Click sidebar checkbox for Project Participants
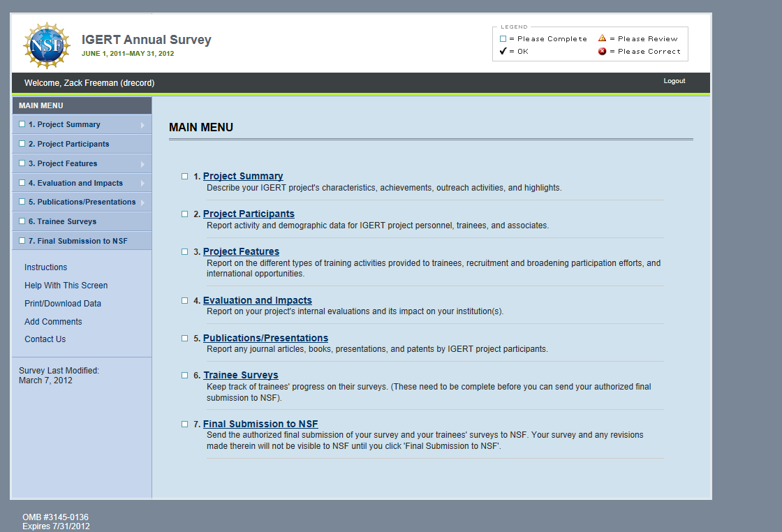 pyautogui.click(x=22, y=144)
